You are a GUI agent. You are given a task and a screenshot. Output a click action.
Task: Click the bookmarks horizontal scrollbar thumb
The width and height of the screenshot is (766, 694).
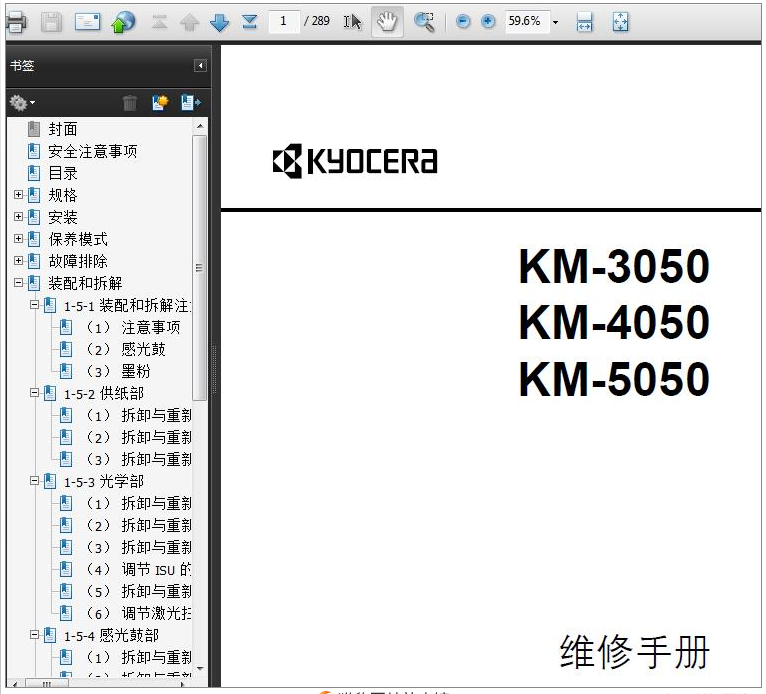pos(47,684)
